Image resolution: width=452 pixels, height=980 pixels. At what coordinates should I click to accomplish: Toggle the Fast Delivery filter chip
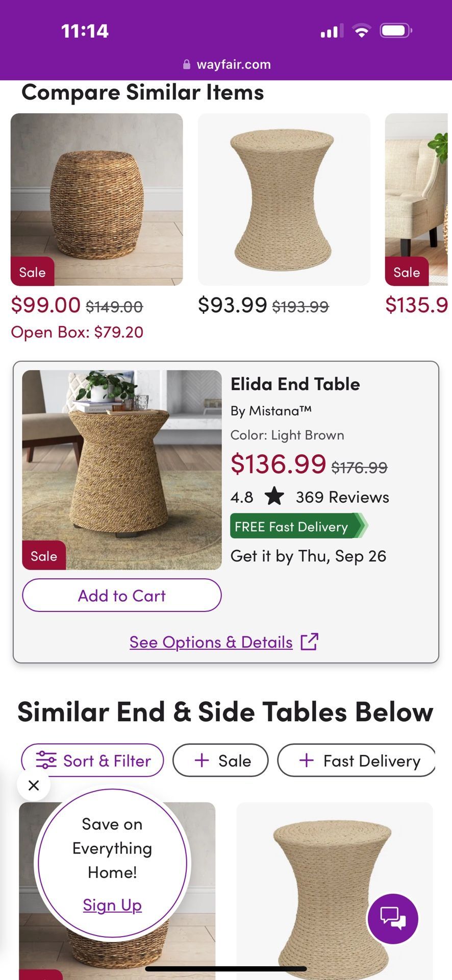pos(357,761)
